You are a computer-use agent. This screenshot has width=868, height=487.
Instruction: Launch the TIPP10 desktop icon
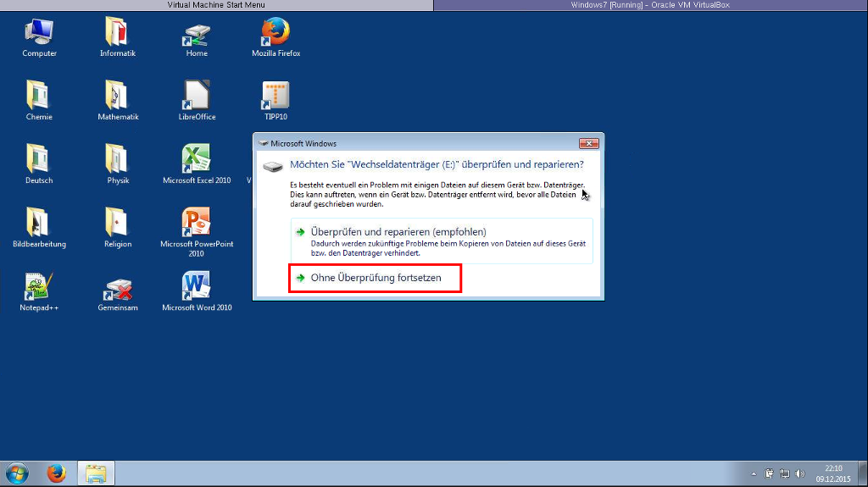point(275,98)
